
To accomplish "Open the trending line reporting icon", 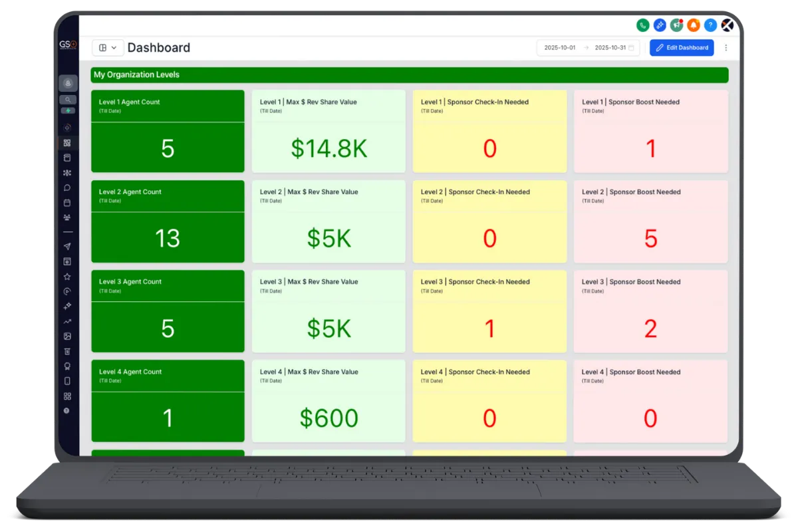I will 67,321.
